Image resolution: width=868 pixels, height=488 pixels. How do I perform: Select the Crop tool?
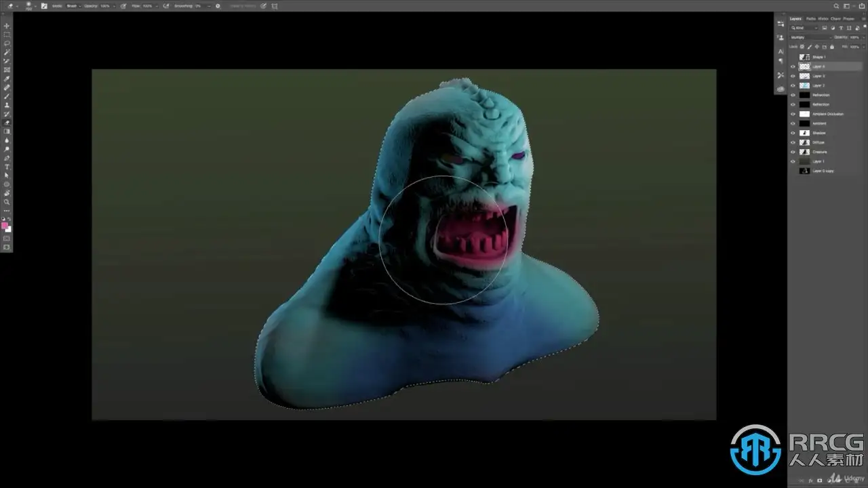[7, 61]
